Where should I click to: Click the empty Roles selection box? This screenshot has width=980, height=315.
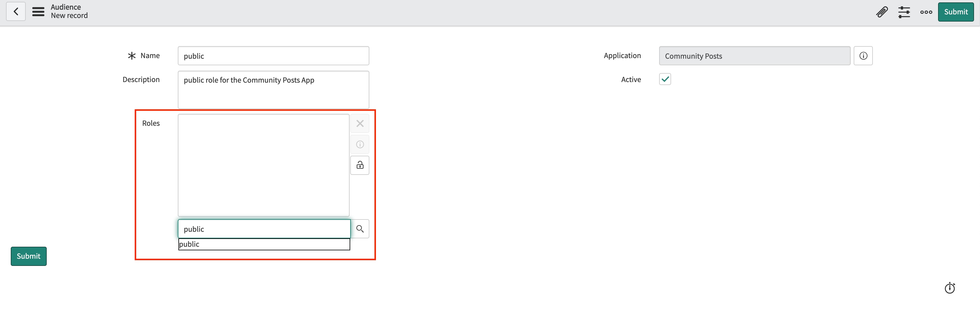pos(263,165)
